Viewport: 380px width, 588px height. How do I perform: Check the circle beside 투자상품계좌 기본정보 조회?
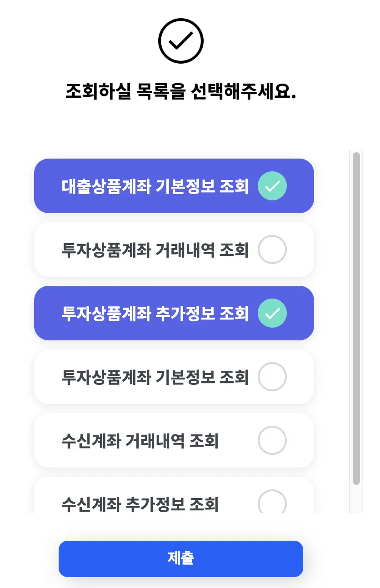click(x=272, y=377)
